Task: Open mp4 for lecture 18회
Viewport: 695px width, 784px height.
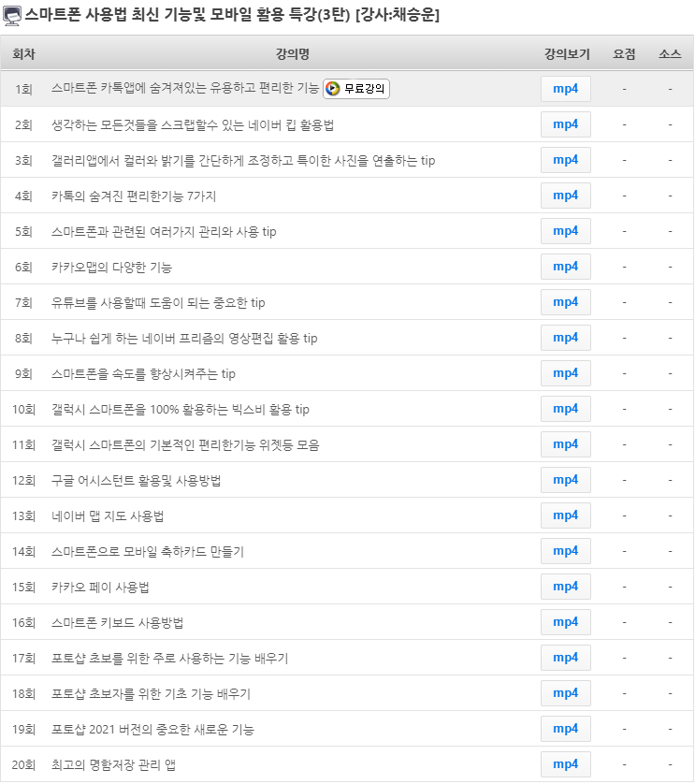Action: coord(566,692)
